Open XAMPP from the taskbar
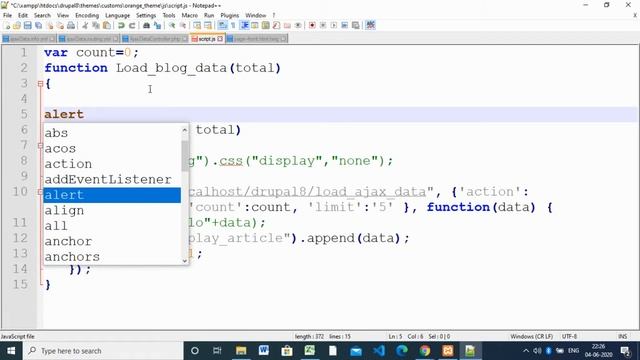 pyautogui.click(x=448, y=351)
